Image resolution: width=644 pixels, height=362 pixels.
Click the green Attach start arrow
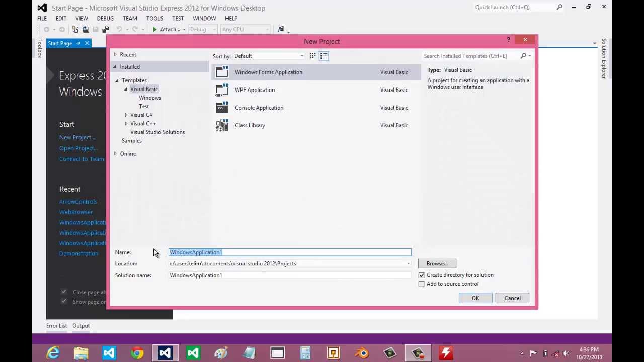154,29
